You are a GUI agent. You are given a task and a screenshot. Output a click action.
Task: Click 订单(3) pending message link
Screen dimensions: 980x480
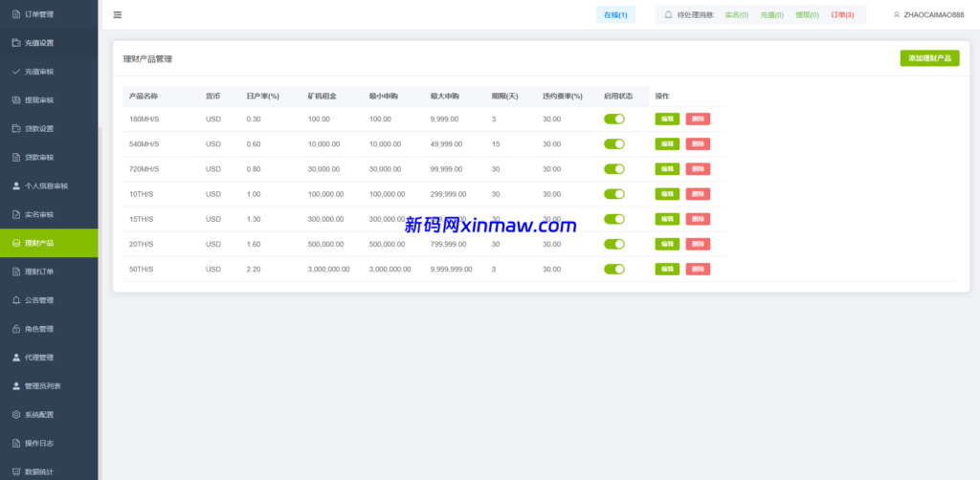tap(842, 14)
